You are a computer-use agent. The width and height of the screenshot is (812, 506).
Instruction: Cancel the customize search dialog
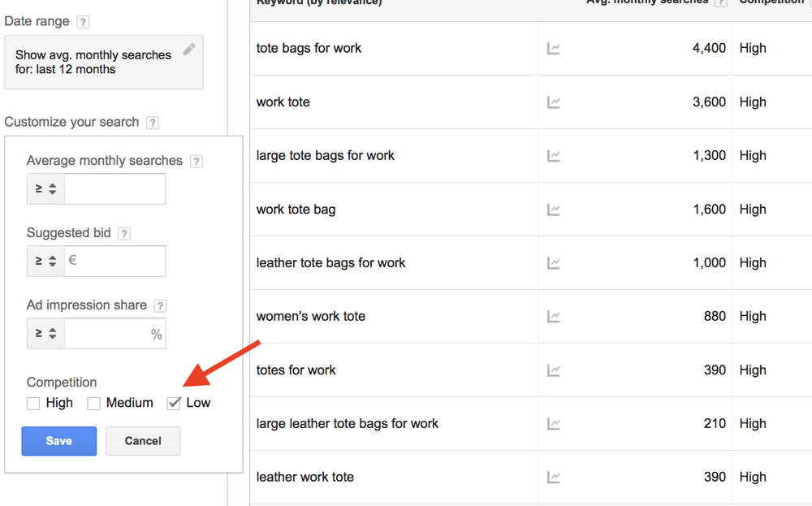(143, 441)
